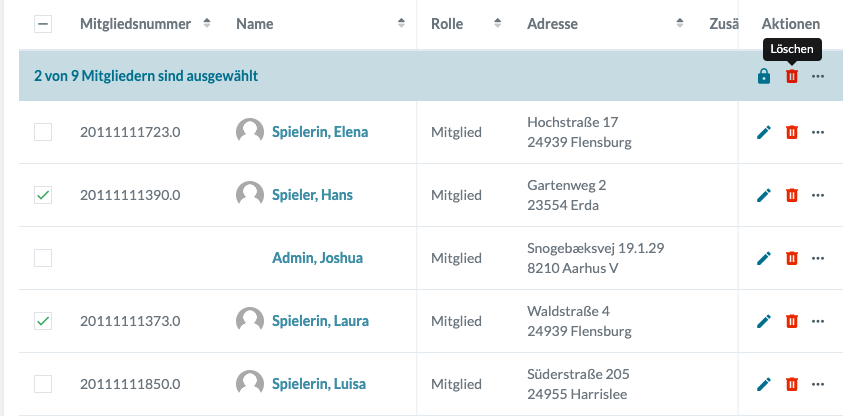Image resolution: width=855 pixels, height=416 pixels.
Task: Edit Spielerin, Elena with pencil icon
Action: (764, 132)
